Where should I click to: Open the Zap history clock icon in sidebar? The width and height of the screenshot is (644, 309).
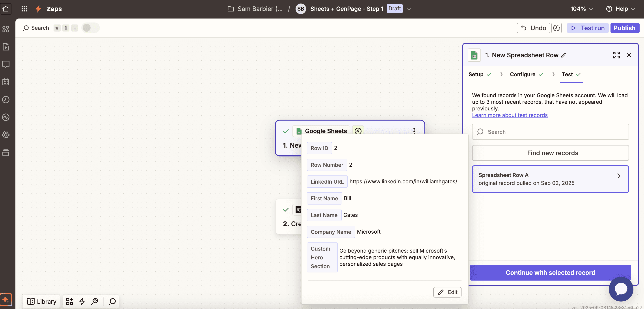[6, 99]
